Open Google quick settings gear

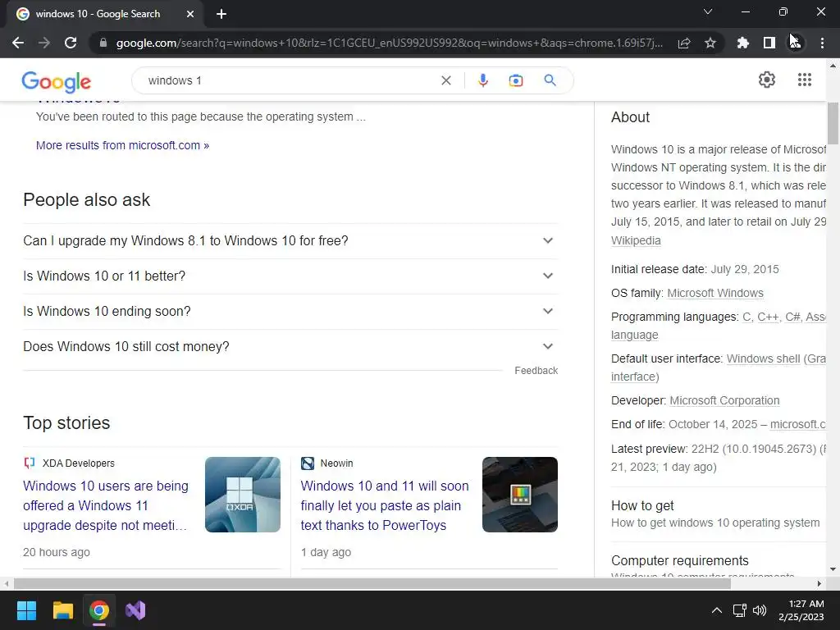[x=767, y=80]
